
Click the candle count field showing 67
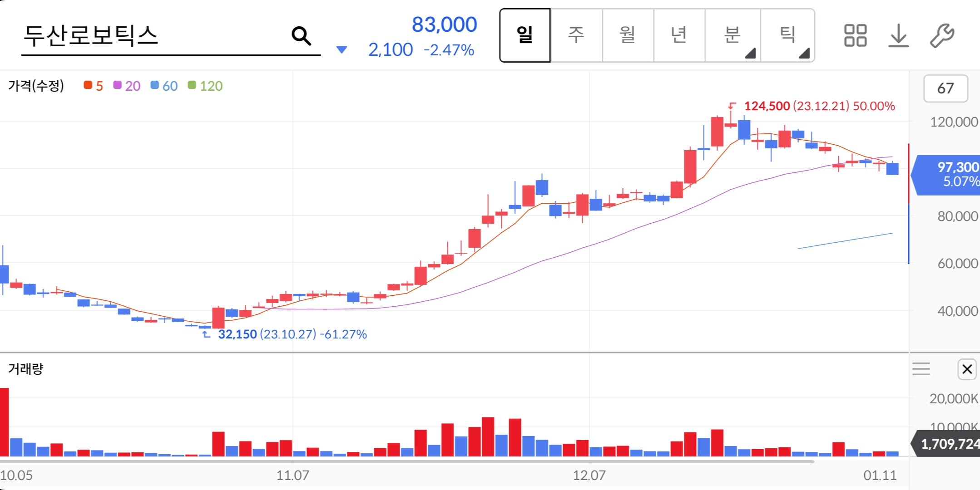(x=945, y=88)
